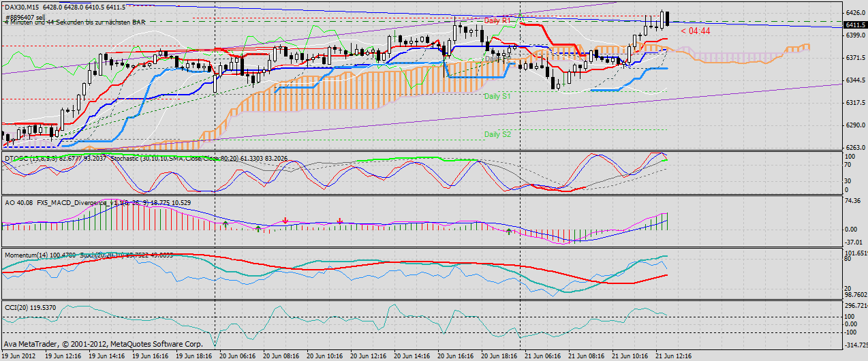Click the current price tag 6411.5

point(855,25)
